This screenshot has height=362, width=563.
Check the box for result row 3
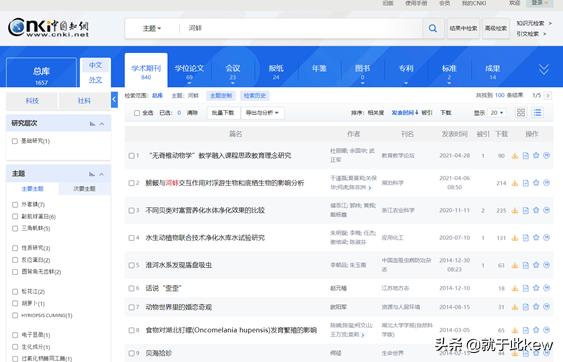click(131, 210)
